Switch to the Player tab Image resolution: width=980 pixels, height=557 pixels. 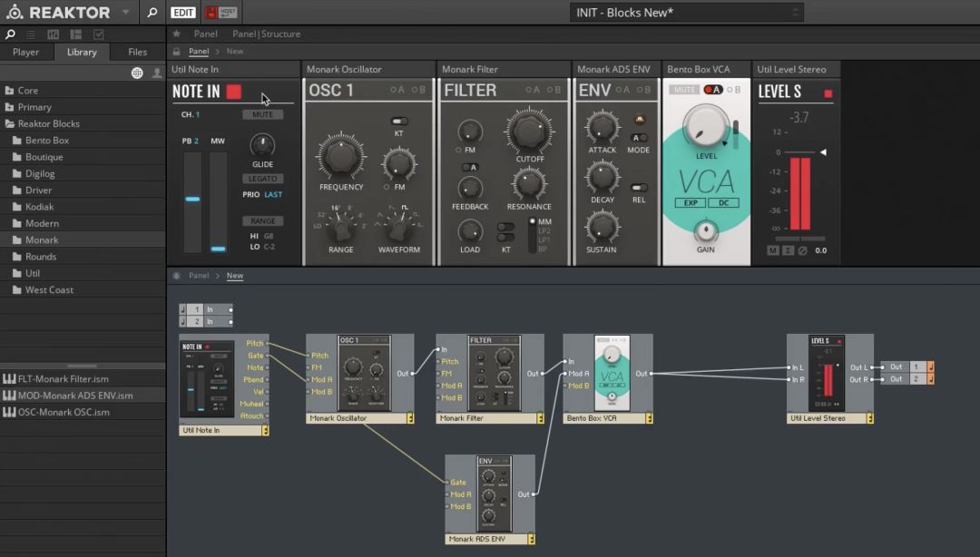(25, 52)
